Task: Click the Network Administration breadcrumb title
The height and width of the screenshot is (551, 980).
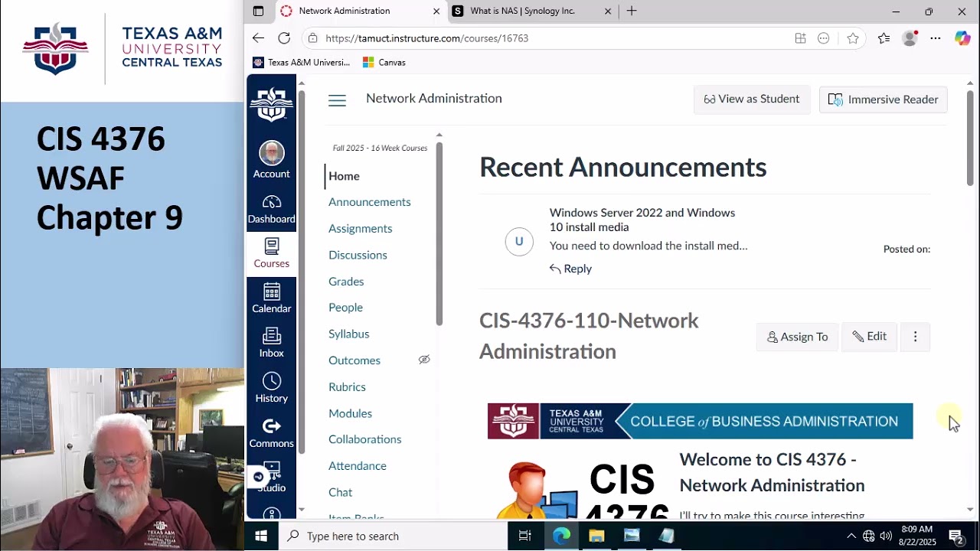Action: tap(434, 99)
